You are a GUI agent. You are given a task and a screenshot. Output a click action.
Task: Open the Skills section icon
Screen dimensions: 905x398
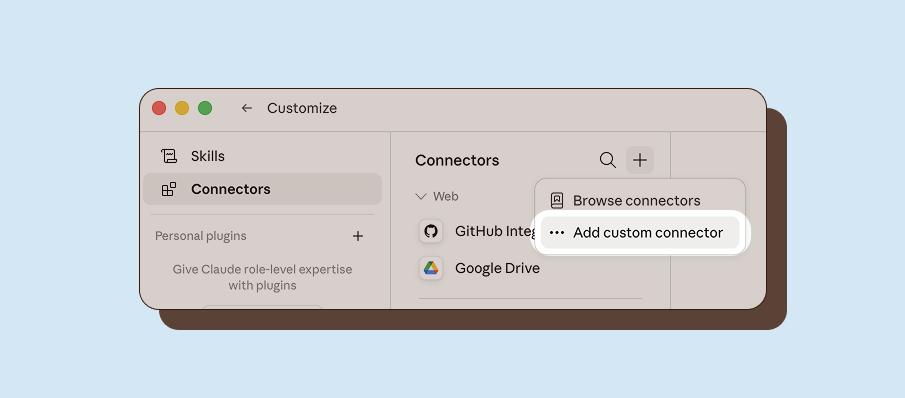point(169,156)
